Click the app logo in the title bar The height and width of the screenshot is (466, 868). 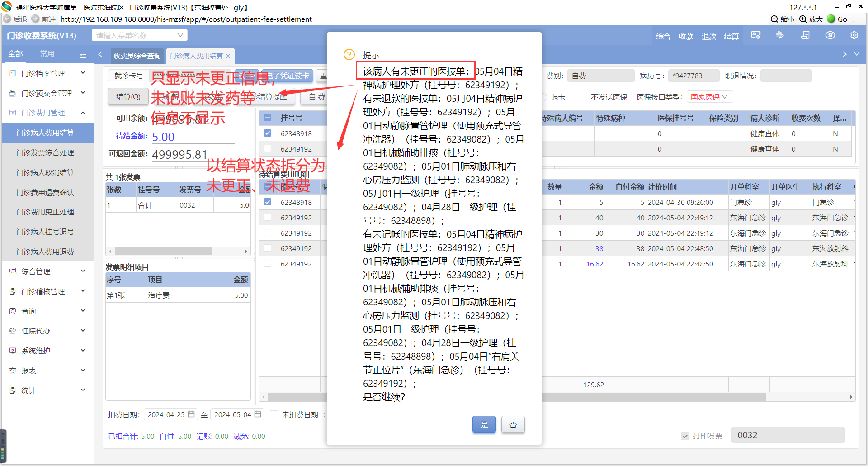[x=6, y=7]
